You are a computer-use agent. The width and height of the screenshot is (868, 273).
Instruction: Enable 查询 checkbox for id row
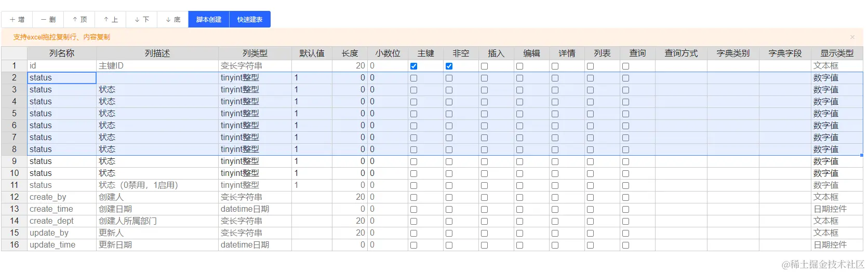625,66
